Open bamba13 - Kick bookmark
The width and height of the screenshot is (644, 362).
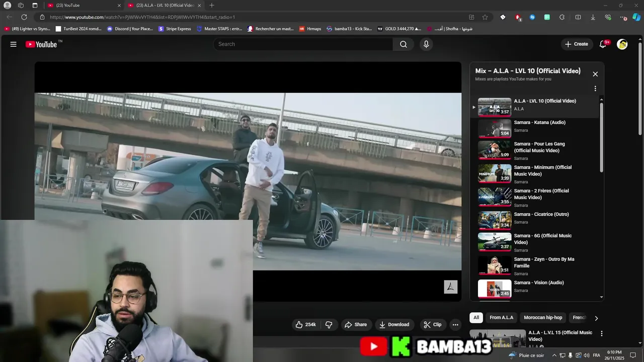pos(349,29)
